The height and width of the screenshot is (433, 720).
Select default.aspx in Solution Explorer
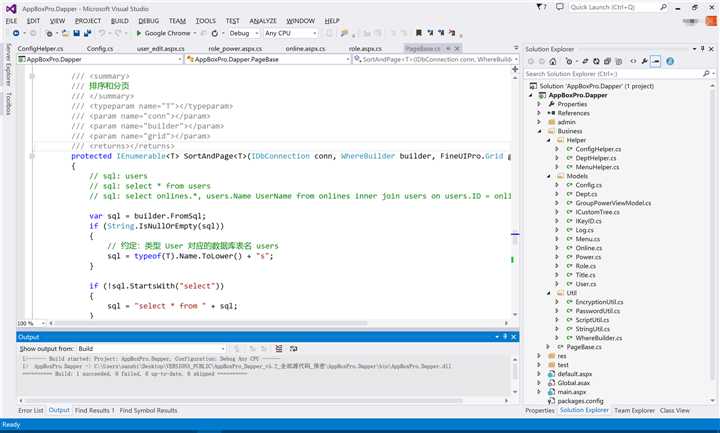coord(574,374)
